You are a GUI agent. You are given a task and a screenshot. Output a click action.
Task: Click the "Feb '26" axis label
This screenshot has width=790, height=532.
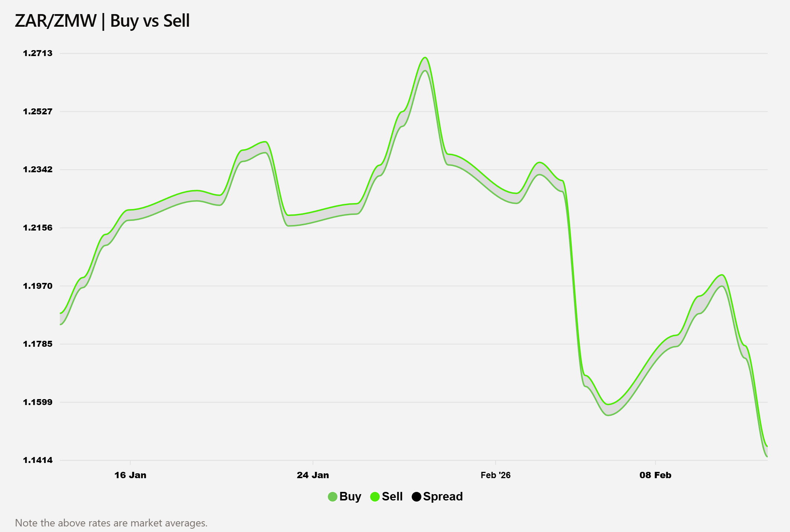click(x=496, y=475)
